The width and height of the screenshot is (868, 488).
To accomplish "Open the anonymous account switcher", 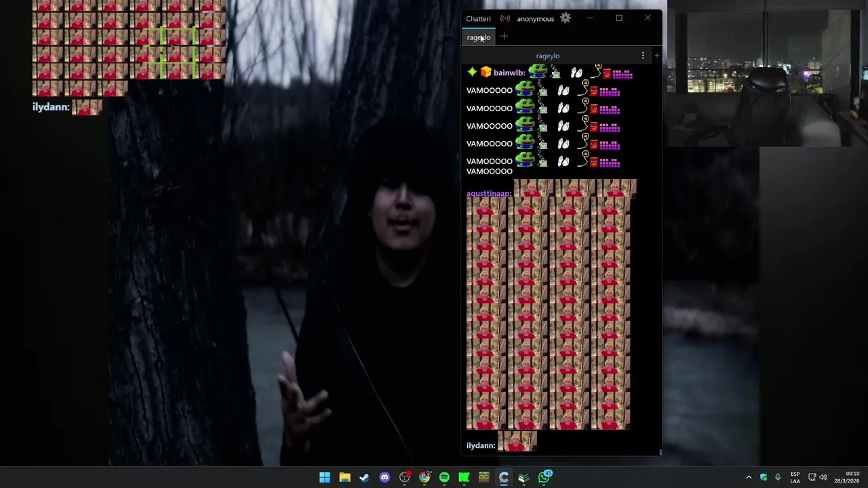I will [535, 18].
